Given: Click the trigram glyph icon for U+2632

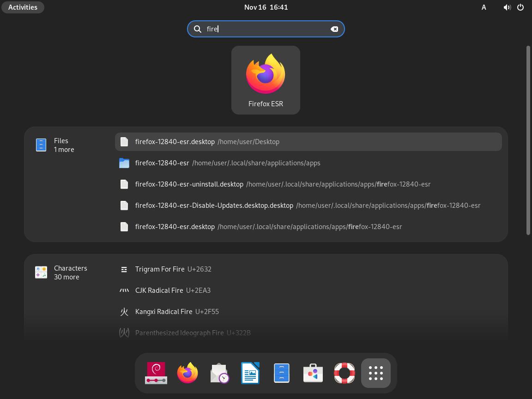Looking at the screenshot, I should pos(124,269).
